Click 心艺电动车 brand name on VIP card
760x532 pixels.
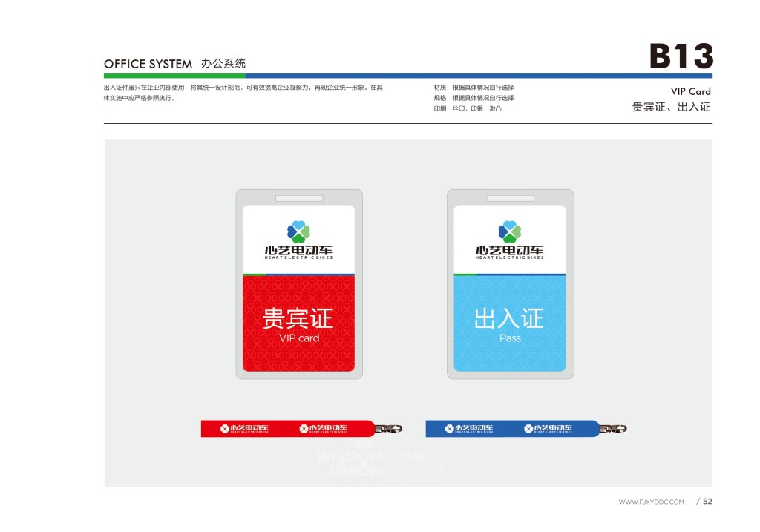298,251
